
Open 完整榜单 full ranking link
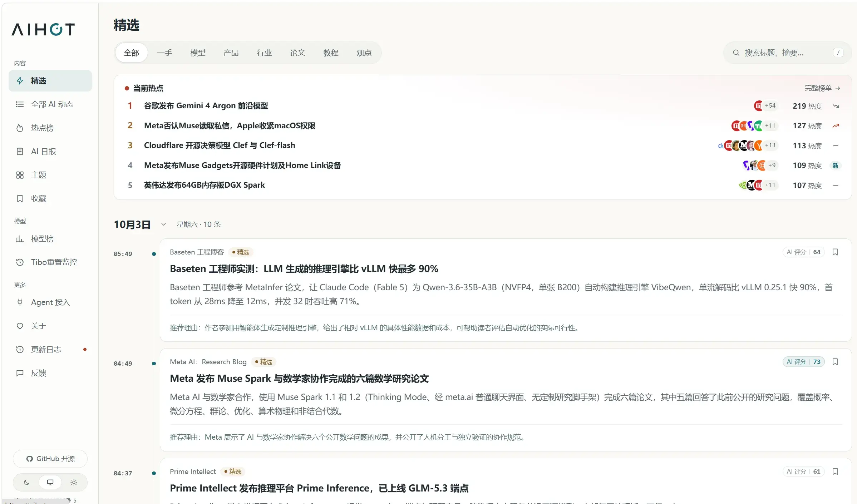[x=822, y=88]
